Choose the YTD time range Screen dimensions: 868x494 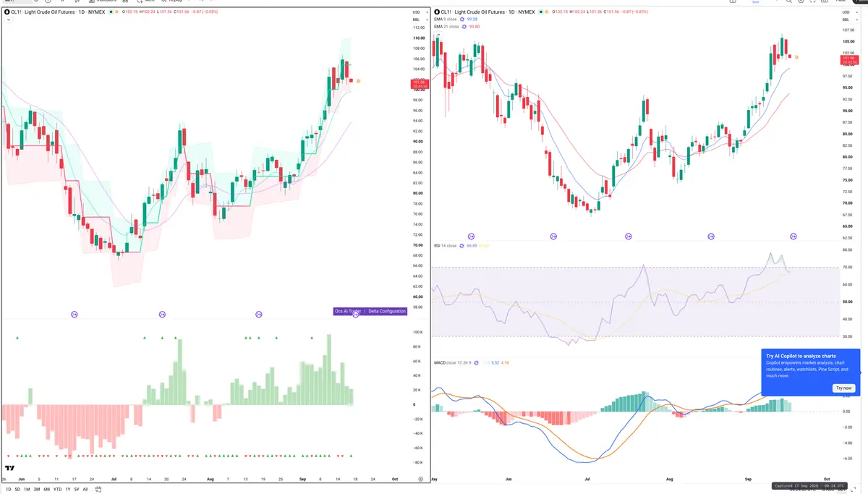point(57,490)
